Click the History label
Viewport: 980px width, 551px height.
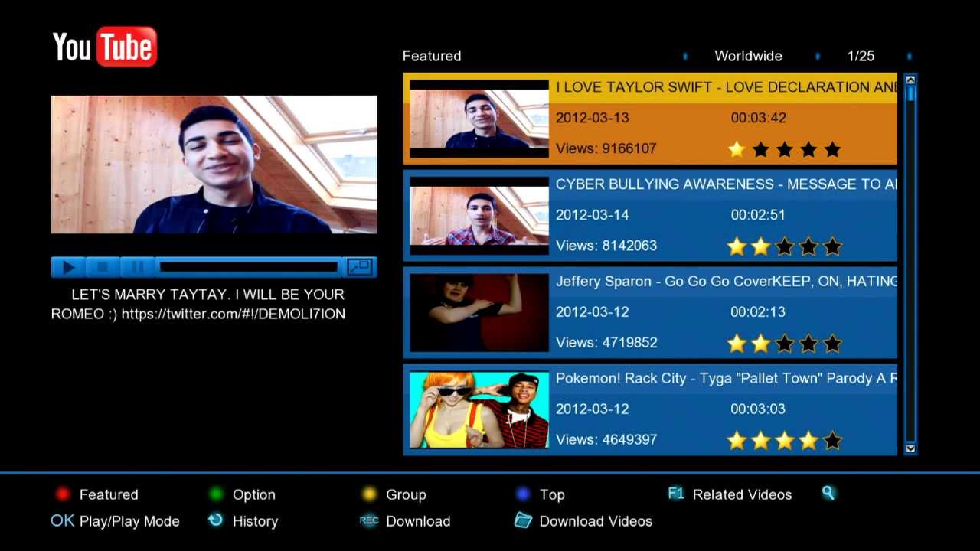(255, 521)
